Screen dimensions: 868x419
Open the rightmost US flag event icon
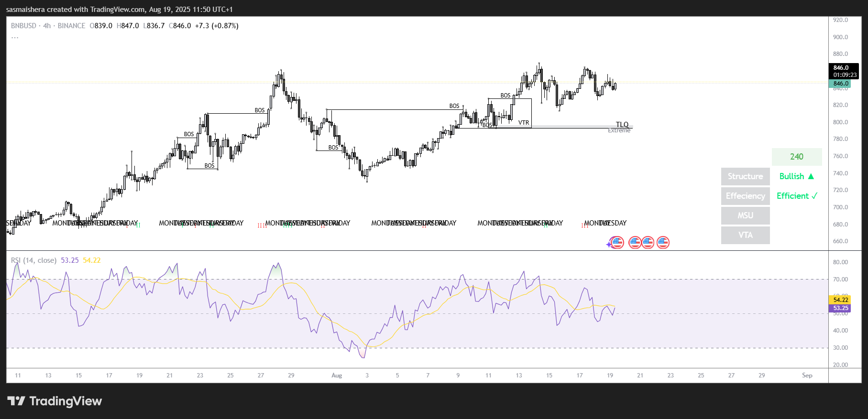[663, 243]
